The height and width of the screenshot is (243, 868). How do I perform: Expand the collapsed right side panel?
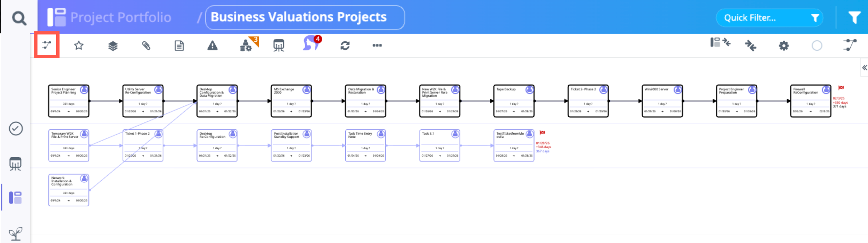(x=864, y=68)
